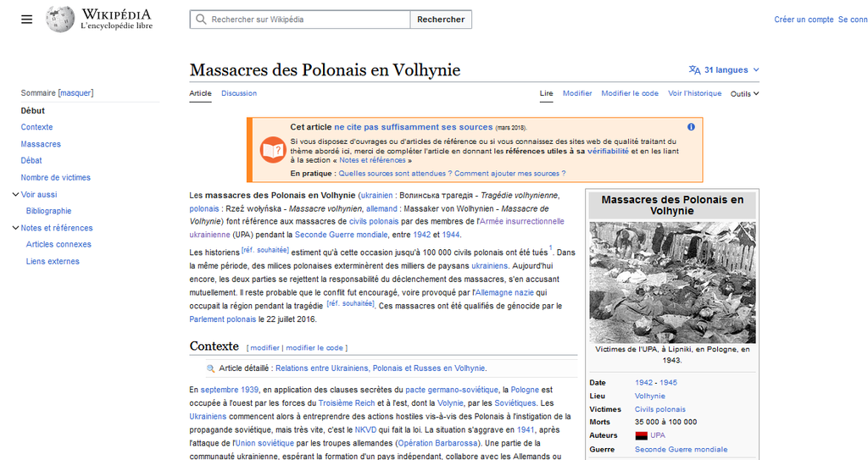
Task: Click the Wikipédia globe logo
Action: pyautogui.click(x=60, y=19)
